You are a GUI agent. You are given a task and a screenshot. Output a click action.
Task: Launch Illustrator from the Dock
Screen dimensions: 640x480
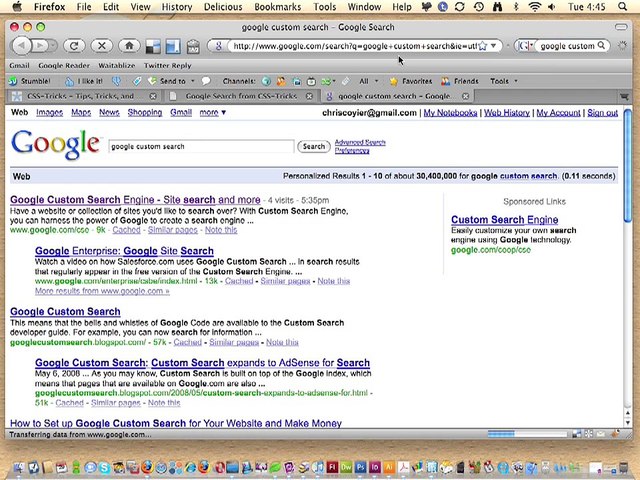pos(388,467)
